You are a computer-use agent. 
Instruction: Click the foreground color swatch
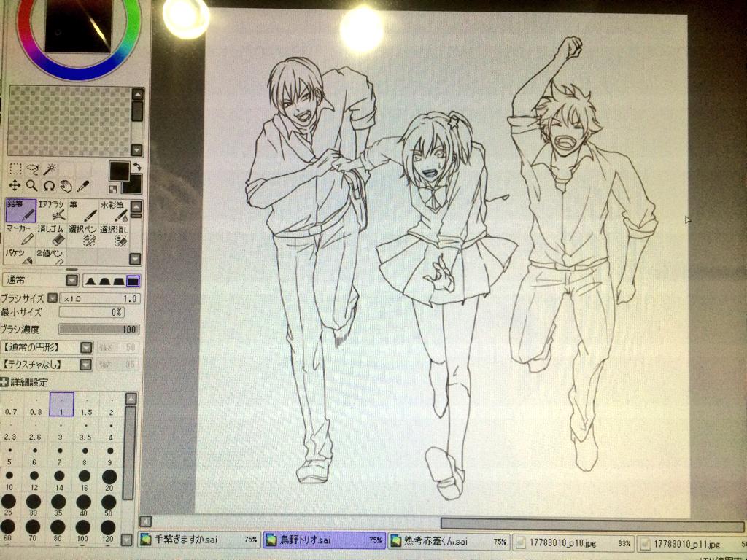click(x=119, y=171)
